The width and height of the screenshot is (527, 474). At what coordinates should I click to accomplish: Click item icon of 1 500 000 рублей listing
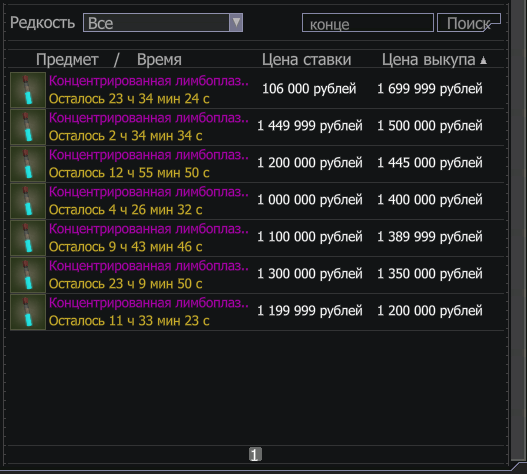tap(28, 127)
